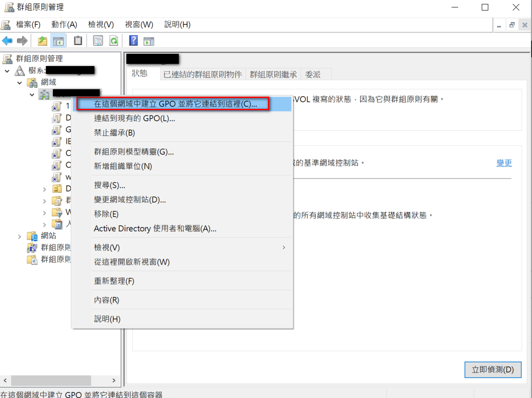Click the blue Back arrow toolbar icon
Viewport: 532px width, 398px height.
pyautogui.click(x=7, y=41)
